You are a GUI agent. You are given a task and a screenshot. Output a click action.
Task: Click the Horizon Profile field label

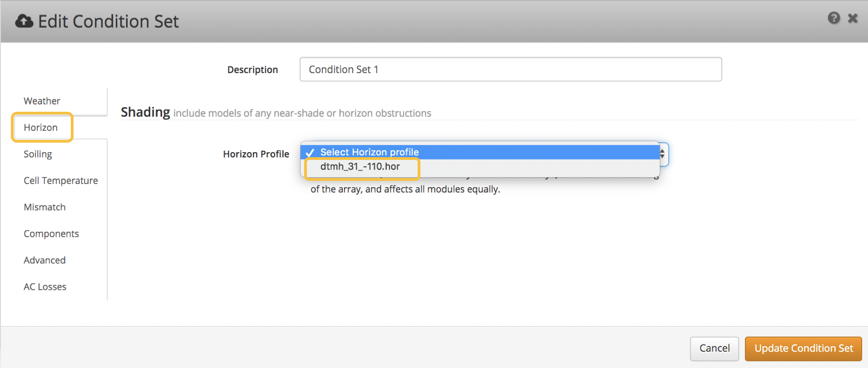pyautogui.click(x=256, y=154)
